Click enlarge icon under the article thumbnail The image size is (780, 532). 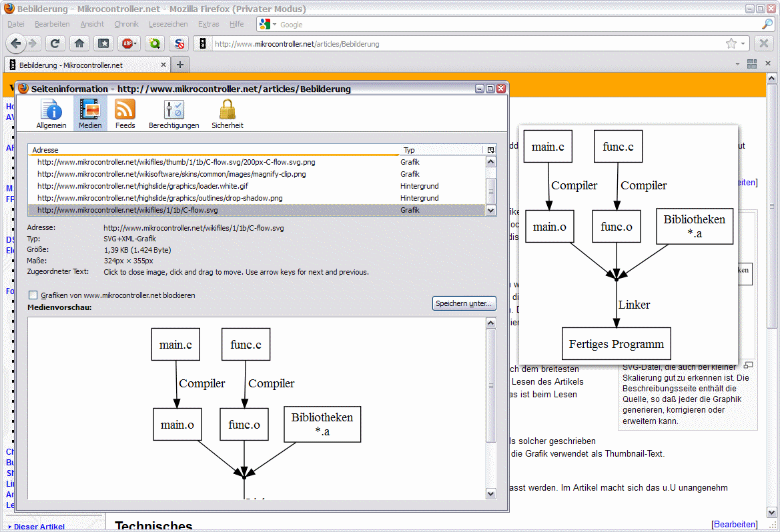[748, 365]
